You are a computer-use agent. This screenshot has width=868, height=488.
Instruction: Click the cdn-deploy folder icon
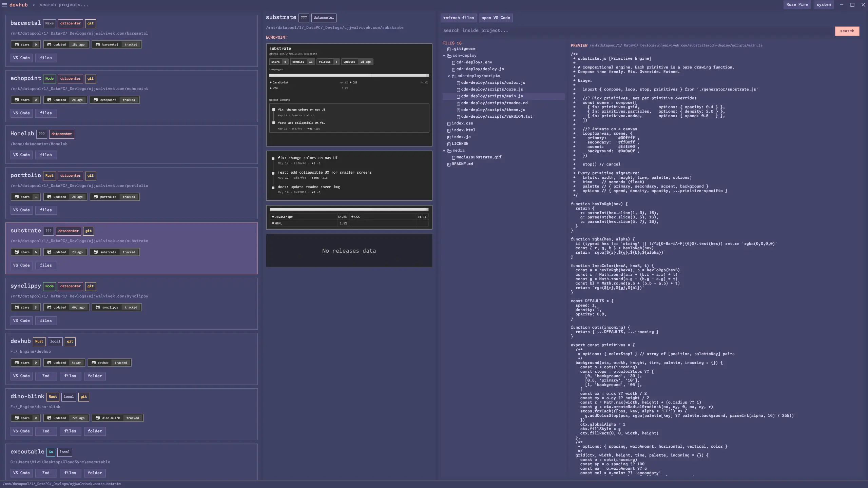point(449,56)
